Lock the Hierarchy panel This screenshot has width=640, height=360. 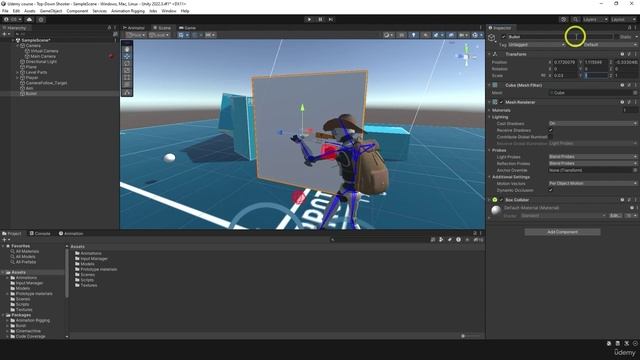[109, 28]
